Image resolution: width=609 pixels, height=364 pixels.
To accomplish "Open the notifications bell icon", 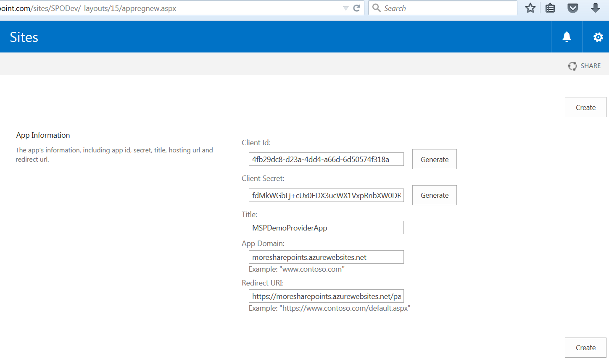I will click(566, 37).
